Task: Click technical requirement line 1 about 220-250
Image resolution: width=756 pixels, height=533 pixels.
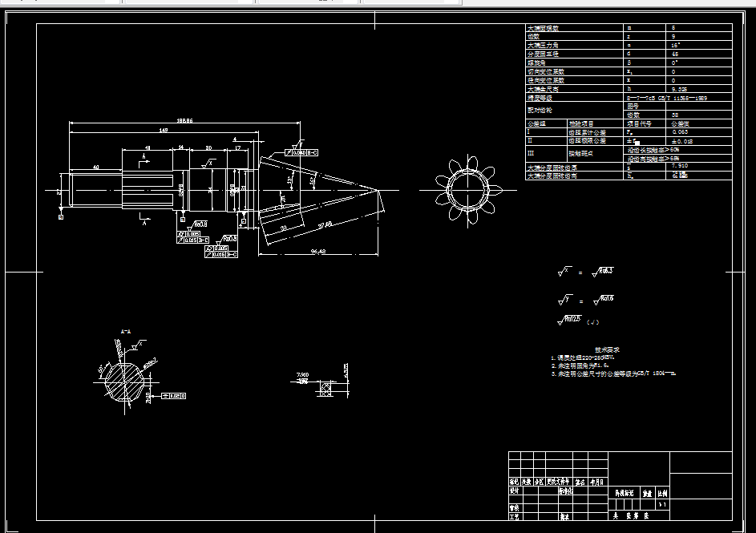Action: pos(583,358)
